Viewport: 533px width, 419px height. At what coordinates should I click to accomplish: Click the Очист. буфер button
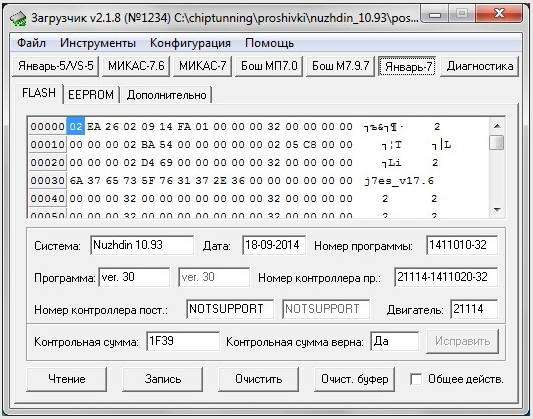355,379
